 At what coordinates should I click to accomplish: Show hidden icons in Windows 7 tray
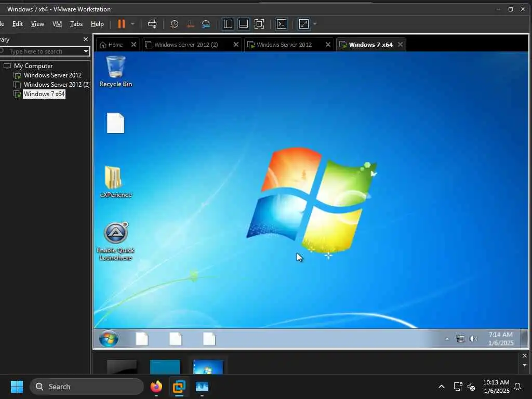click(447, 339)
